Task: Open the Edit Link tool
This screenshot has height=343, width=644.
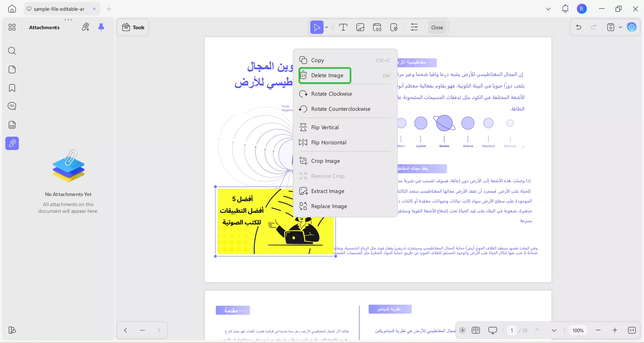Action: click(377, 27)
